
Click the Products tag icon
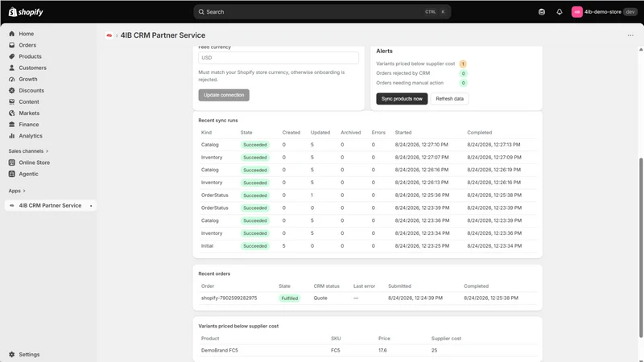tap(12, 56)
